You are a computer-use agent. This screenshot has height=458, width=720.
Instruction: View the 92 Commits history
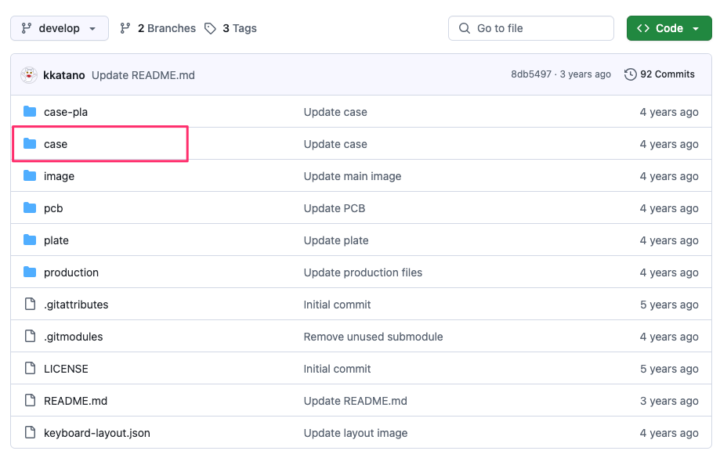click(659, 75)
